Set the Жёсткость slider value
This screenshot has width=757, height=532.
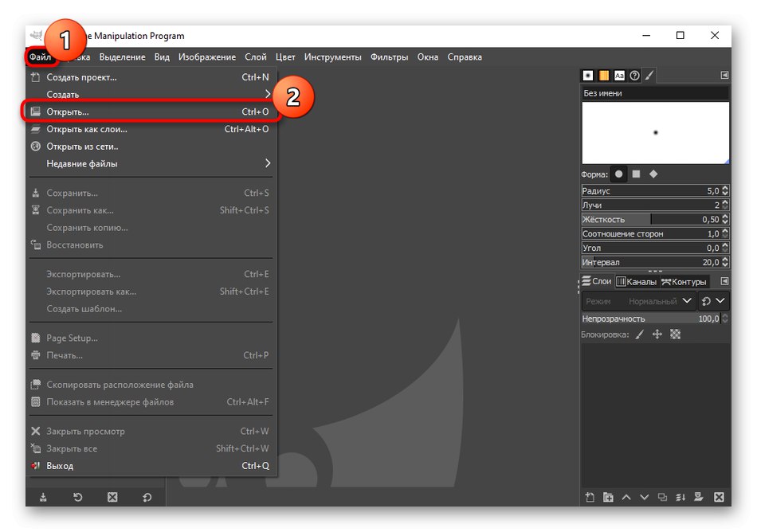tap(651, 220)
